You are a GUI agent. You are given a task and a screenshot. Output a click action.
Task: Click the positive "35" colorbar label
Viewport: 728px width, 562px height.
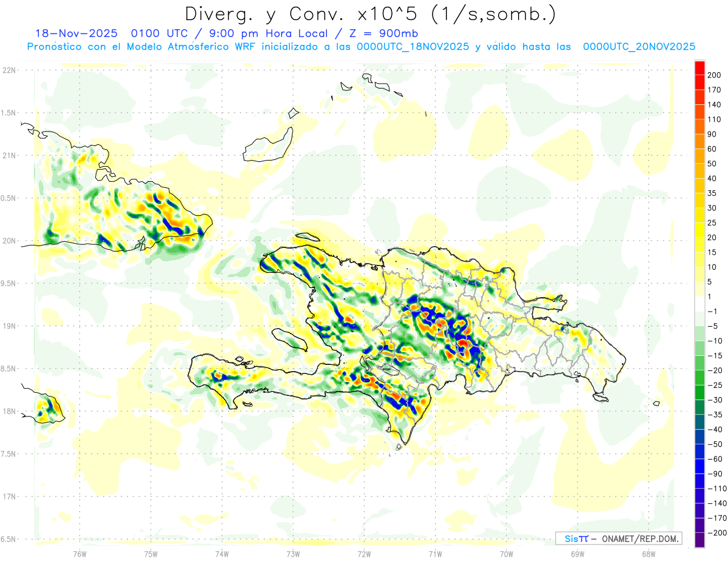pos(712,193)
